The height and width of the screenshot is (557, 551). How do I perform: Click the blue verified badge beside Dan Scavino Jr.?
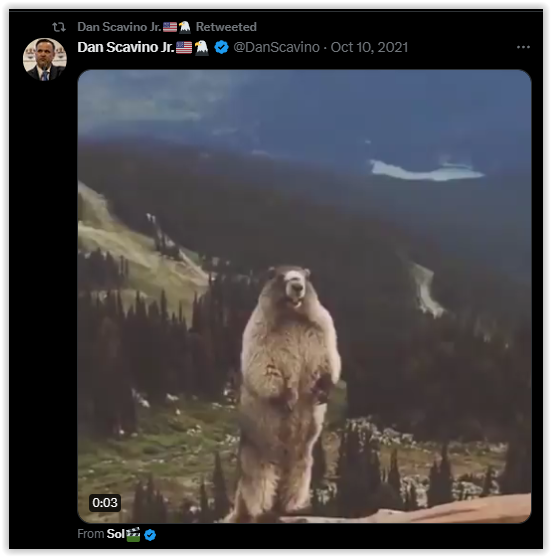(221, 47)
